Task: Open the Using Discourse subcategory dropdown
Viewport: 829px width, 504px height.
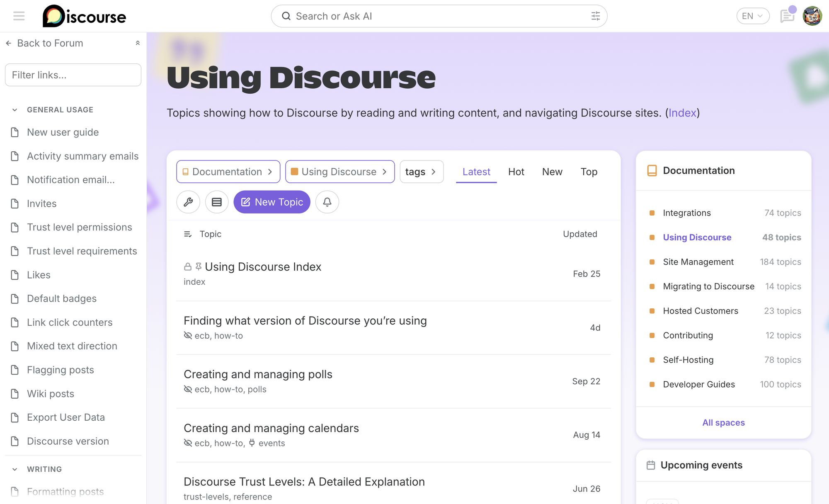Action: pyautogui.click(x=340, y=172)
